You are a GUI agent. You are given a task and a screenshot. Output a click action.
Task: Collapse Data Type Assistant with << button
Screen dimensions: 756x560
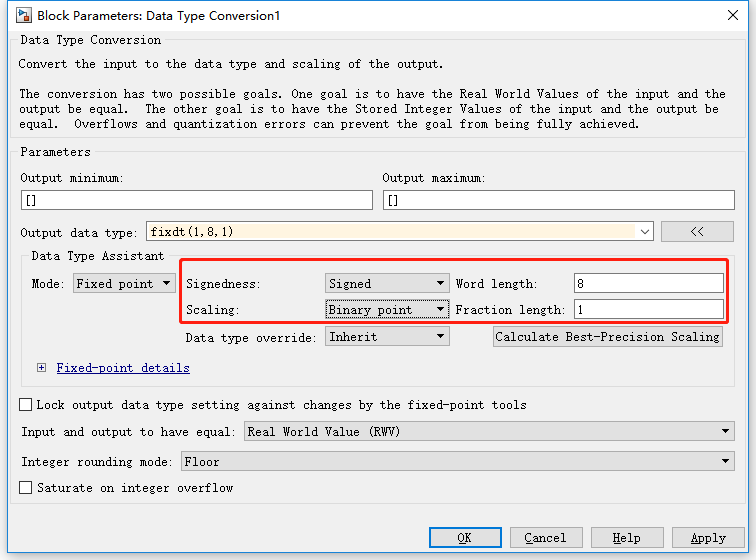tap(697, 232)
